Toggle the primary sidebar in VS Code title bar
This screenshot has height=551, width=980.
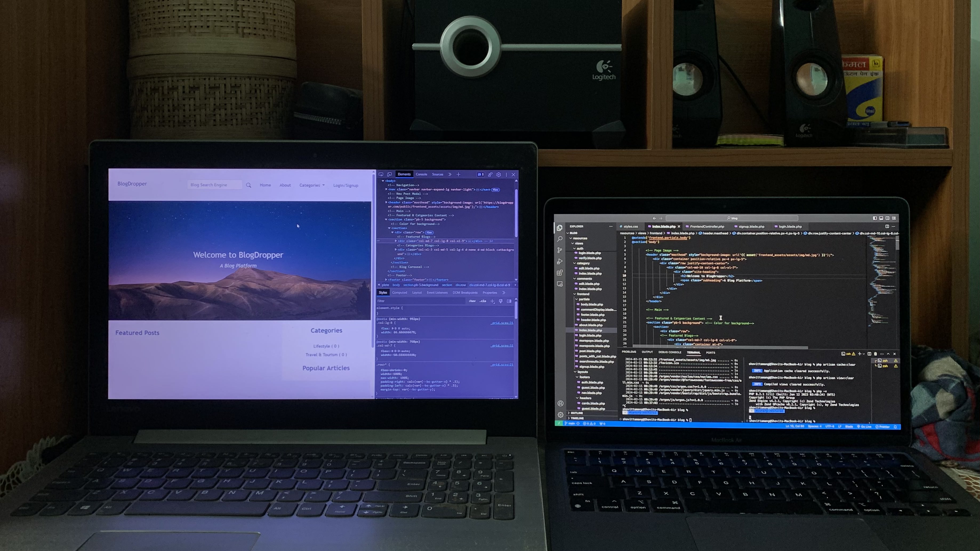click(x=875, y=218)
